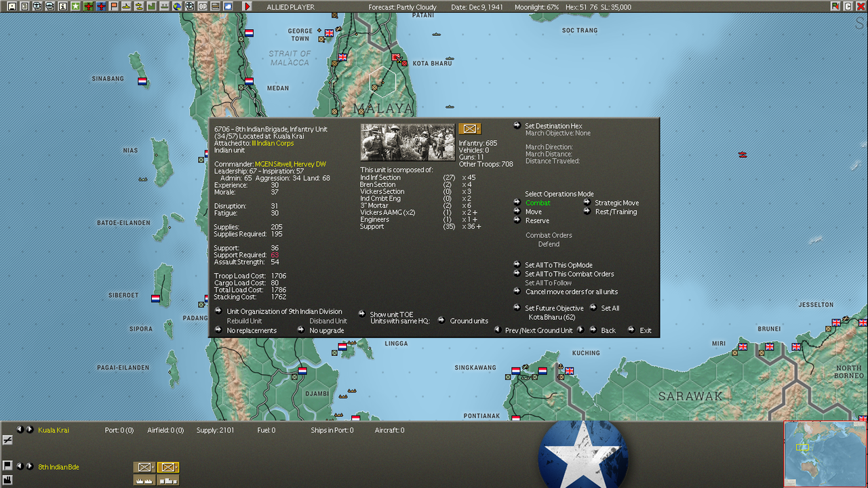The width and height of the screenshot is (868, 488).
Task: Click the green factory toolbar icon
Action: click(x=152, y=7)
